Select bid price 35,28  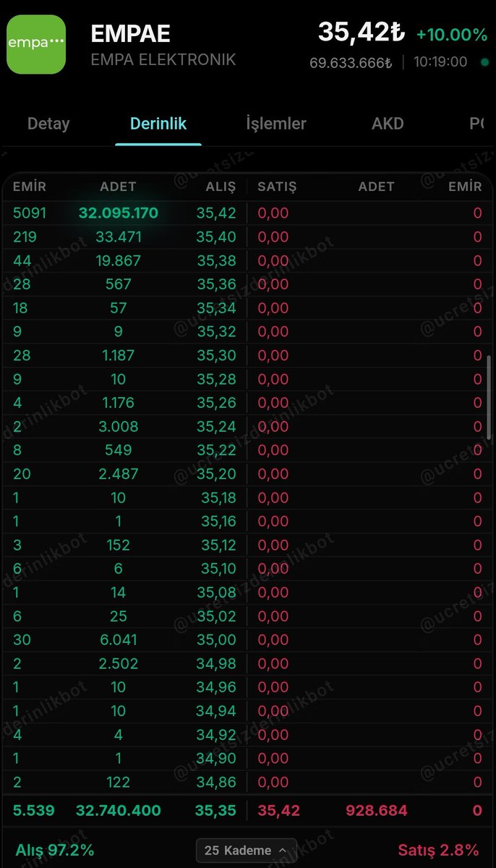216,379
